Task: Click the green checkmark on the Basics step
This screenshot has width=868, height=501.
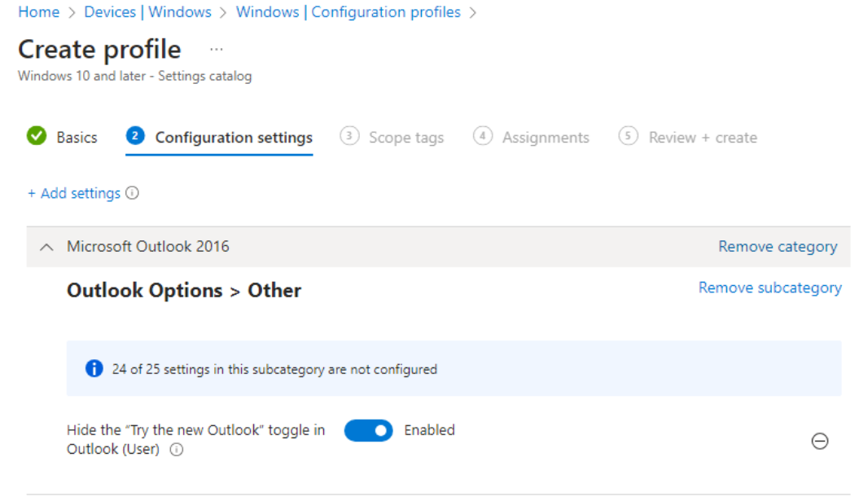Action: (x=36, y=136)
